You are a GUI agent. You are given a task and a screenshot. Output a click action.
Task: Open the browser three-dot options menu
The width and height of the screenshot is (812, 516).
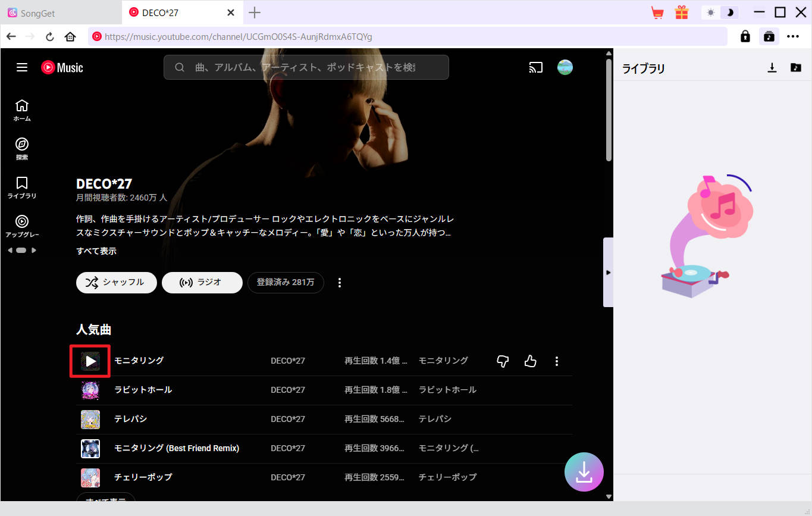tap(794, 36)
